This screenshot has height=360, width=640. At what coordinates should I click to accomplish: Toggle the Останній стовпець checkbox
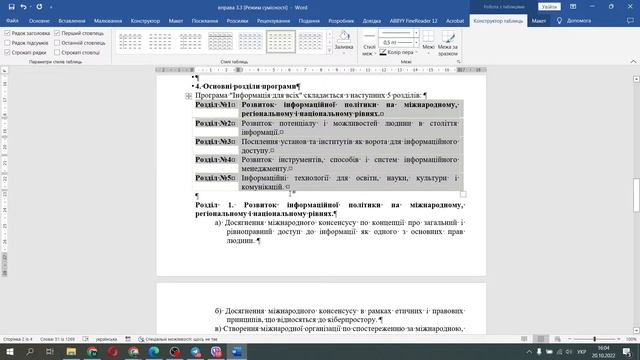pos(57,43)
